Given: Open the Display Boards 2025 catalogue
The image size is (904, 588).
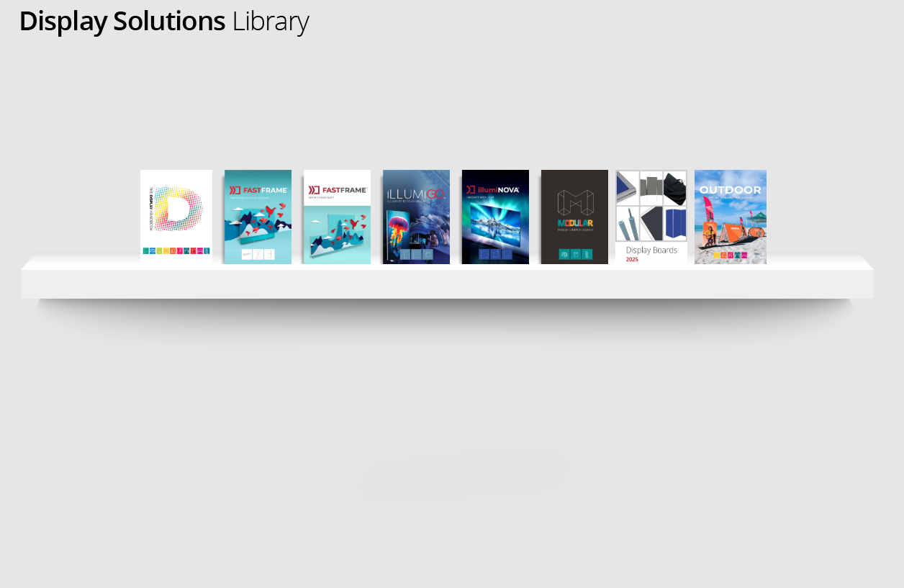Looking at the screenshot, I should (x=651, y=217).
